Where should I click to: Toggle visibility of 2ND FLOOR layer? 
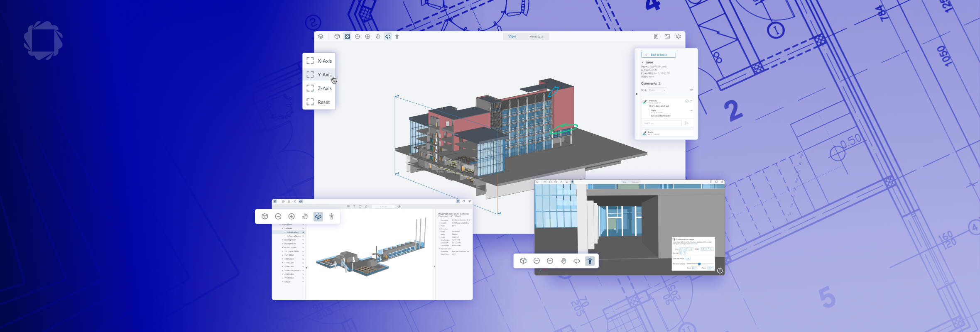pos(303,255)
